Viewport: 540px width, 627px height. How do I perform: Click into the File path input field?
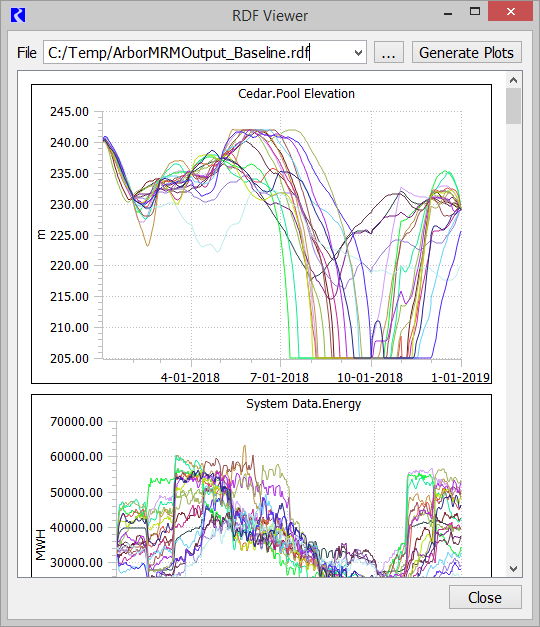[198, 52]
